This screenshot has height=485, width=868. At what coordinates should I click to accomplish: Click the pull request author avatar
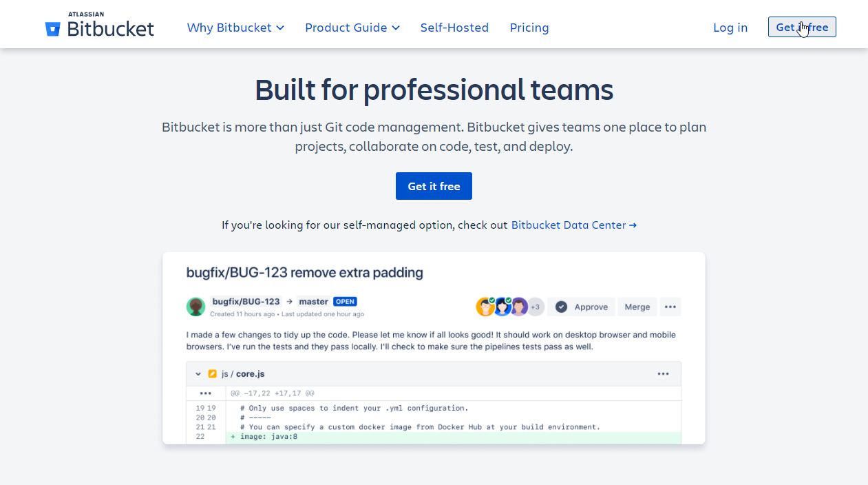(196, 307)
